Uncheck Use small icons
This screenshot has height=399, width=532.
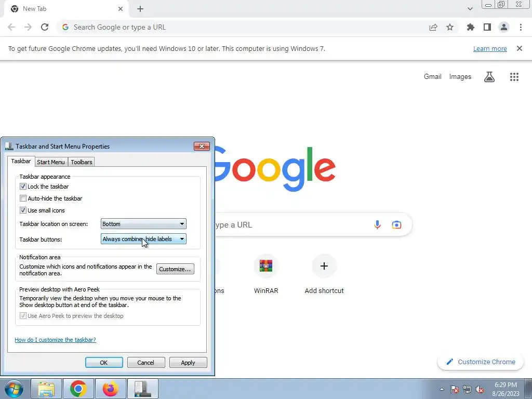point(23,210)
